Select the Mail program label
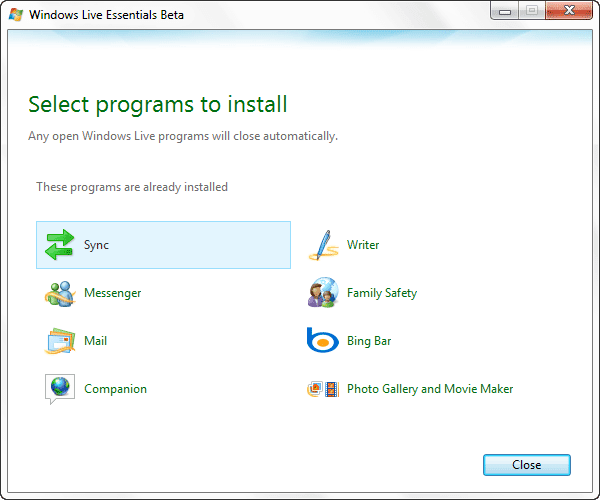600x500 pixels. click(95, 340)
